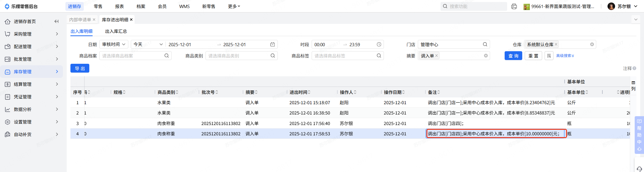Screen dimensions: 644x172
Task: Click the 查询 search button
Action: click(x=513, y=56)
